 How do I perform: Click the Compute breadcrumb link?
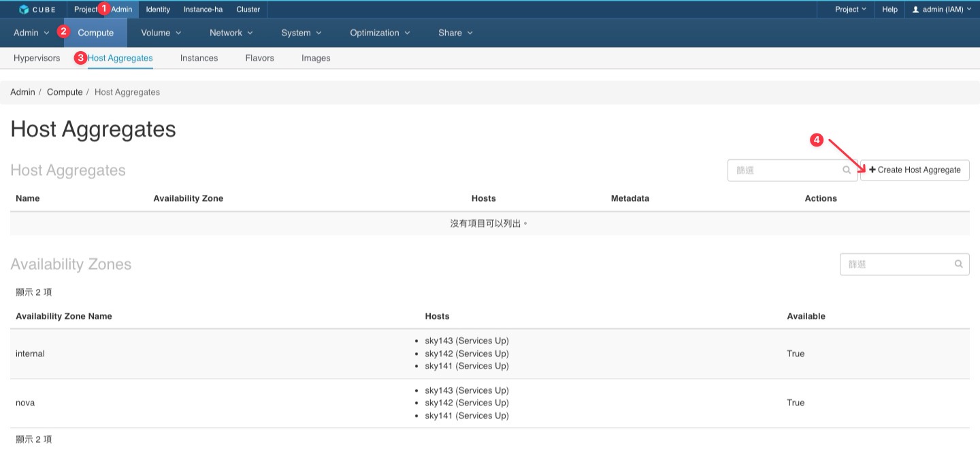[65, 92]
